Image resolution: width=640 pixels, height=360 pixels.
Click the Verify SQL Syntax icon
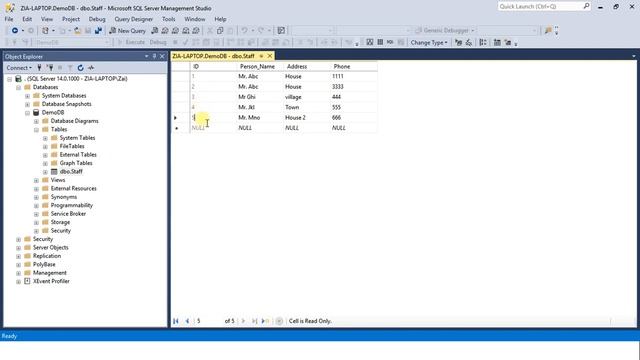point(469,42)
